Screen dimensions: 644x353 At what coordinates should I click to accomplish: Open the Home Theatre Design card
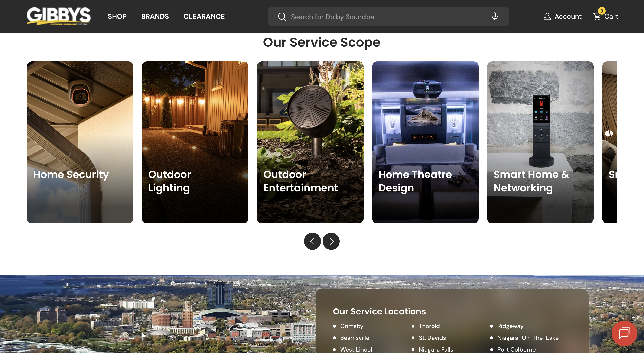point(425,142)
